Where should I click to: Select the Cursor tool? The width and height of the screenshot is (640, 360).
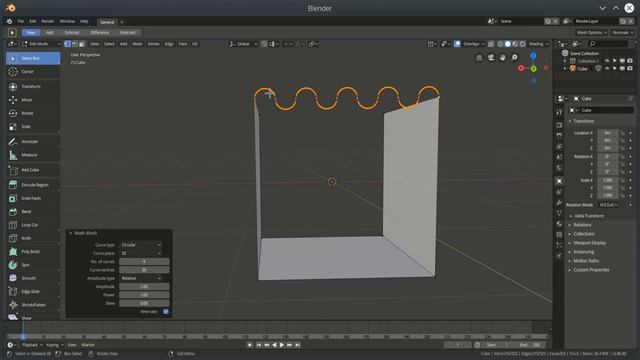pyautogui.click(x=33, y=72)
